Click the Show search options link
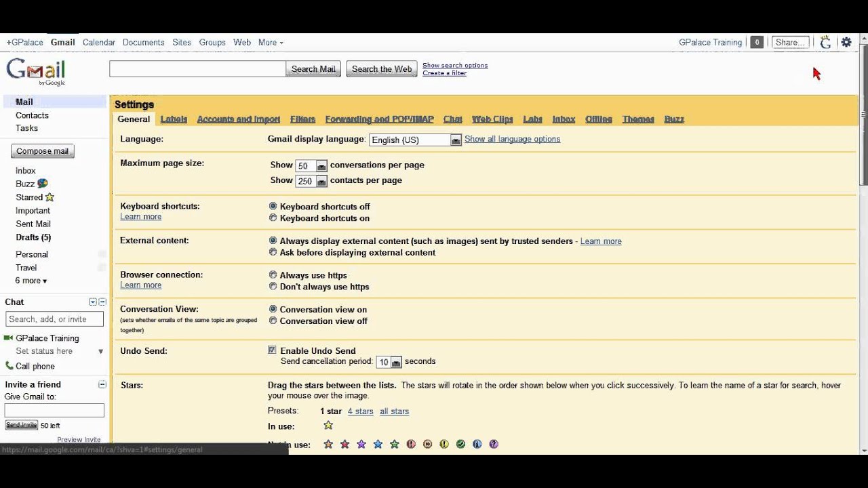Image resolution: width=868 pixels, height=488 pixels. (x=455, y=66)
